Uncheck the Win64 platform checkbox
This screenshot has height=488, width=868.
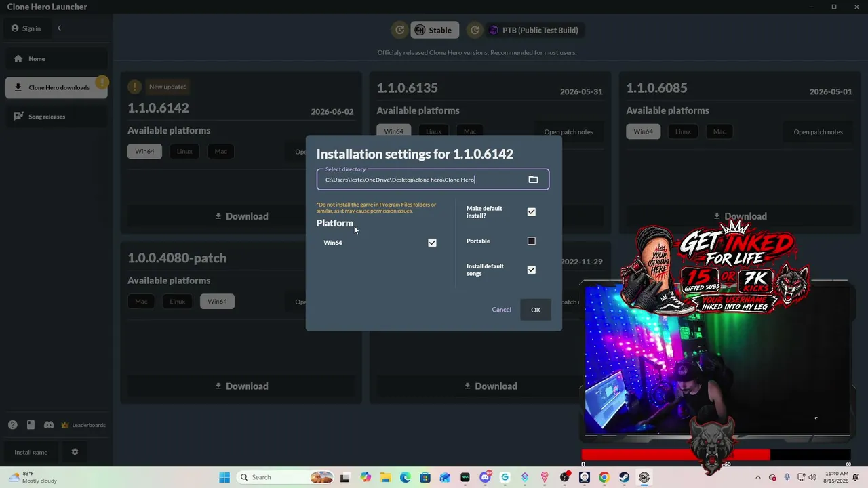[432, 243]
